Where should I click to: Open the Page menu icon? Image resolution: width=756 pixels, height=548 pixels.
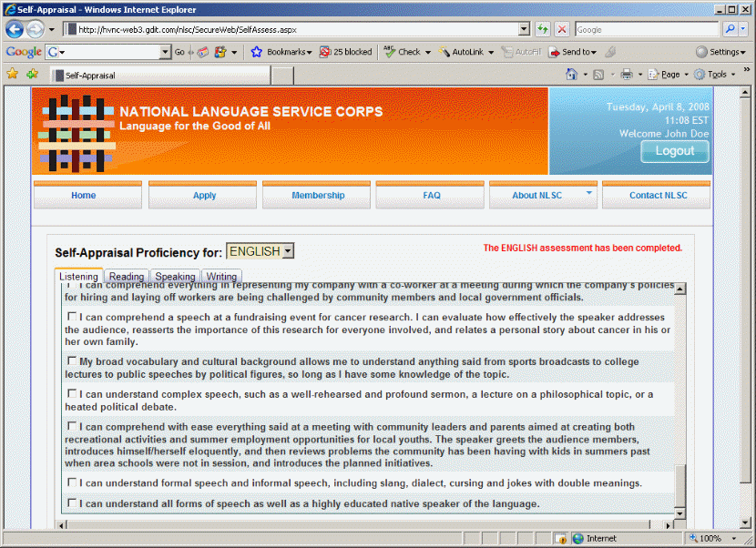(653, 75)
